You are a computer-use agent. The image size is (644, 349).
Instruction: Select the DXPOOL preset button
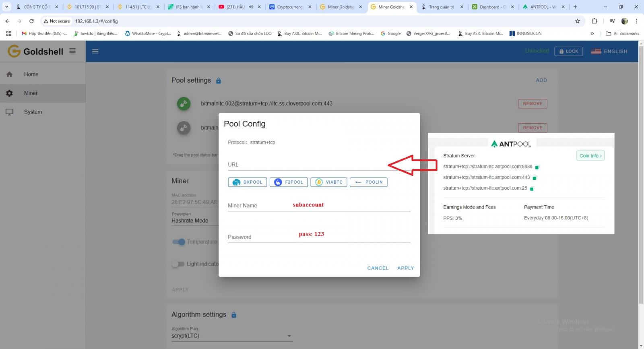tap(248, 182)
